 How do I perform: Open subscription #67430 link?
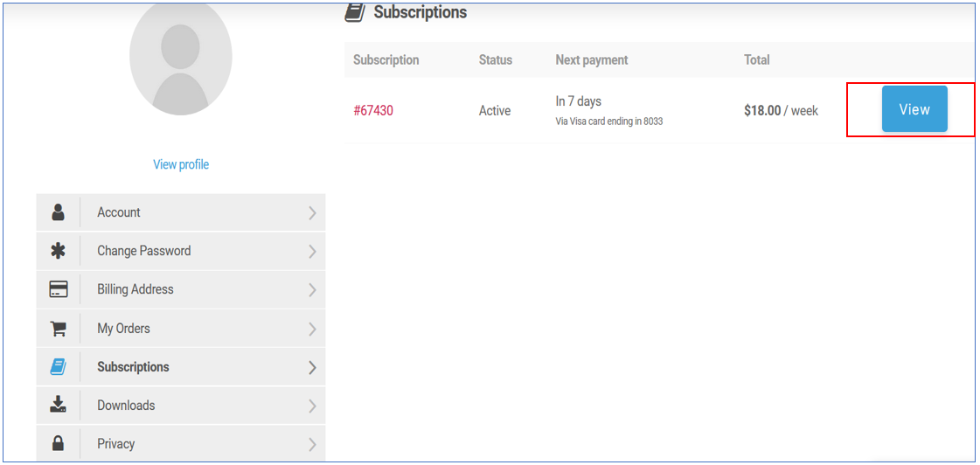373,111
